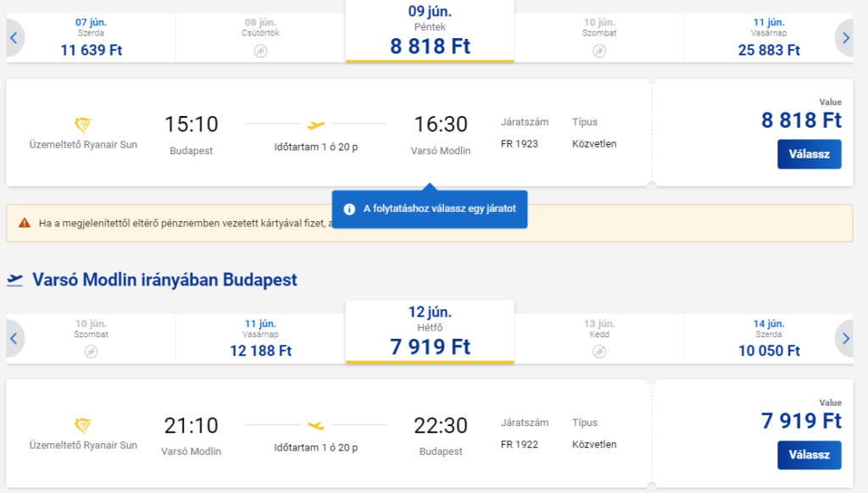
Task: Select 11 jún. Vasárnap for 25 883 Ft
Action: (x=769, y=37)
